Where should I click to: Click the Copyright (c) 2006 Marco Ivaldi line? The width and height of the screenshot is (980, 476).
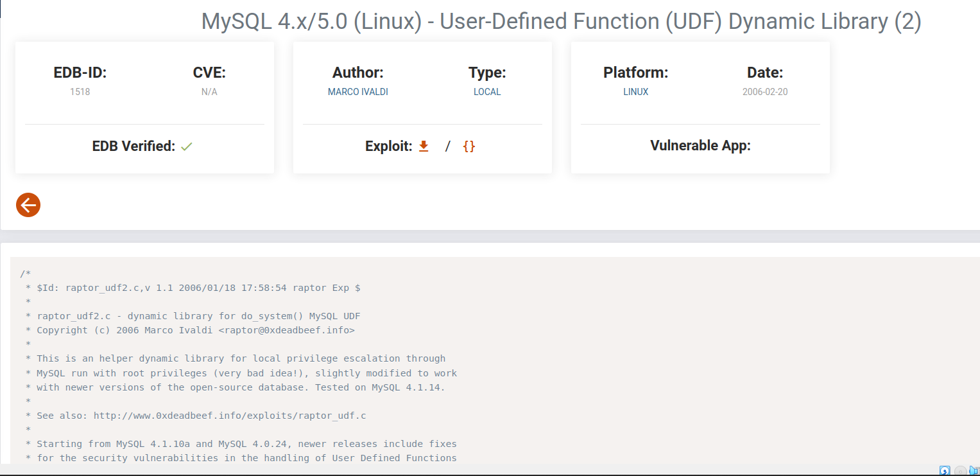[x=190, y=330]
